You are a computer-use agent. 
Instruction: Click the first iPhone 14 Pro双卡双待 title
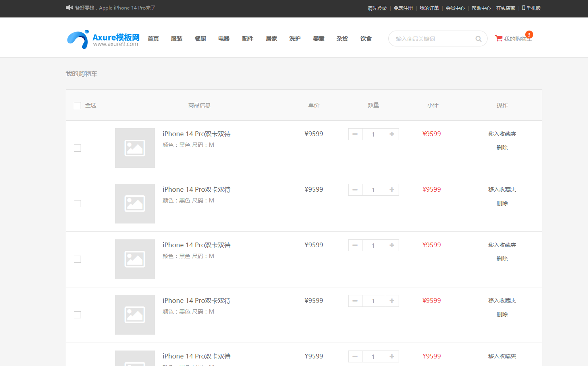pos(197,134)
